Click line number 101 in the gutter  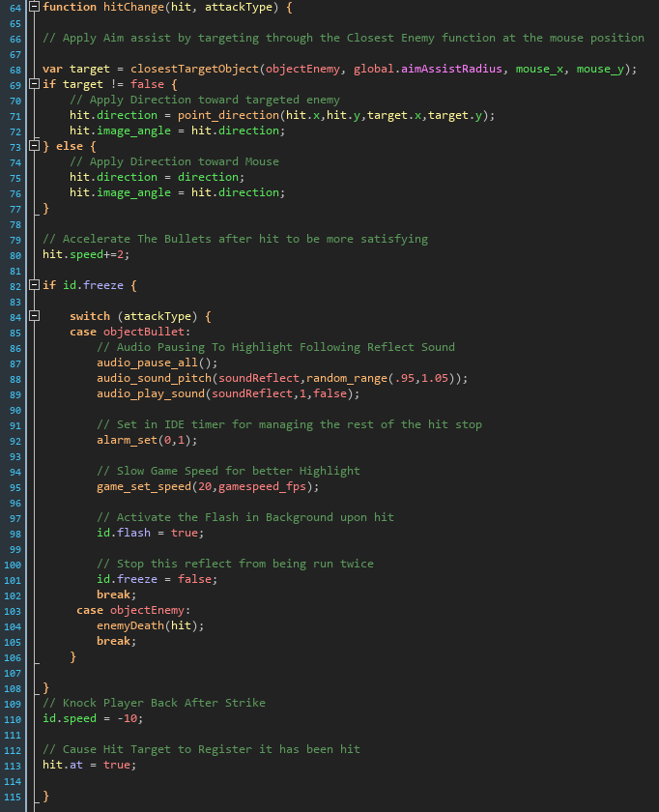pyautogui.click(x=13, y=581)
